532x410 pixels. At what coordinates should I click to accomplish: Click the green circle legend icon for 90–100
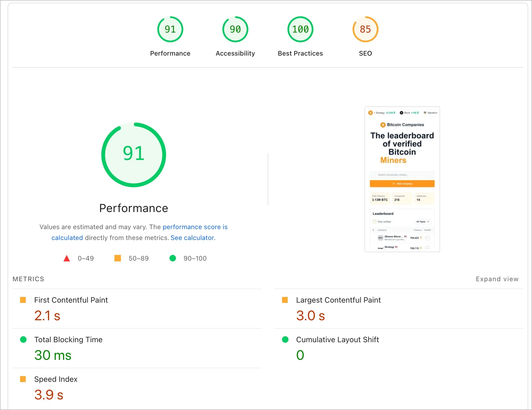(x=173, y=258)
